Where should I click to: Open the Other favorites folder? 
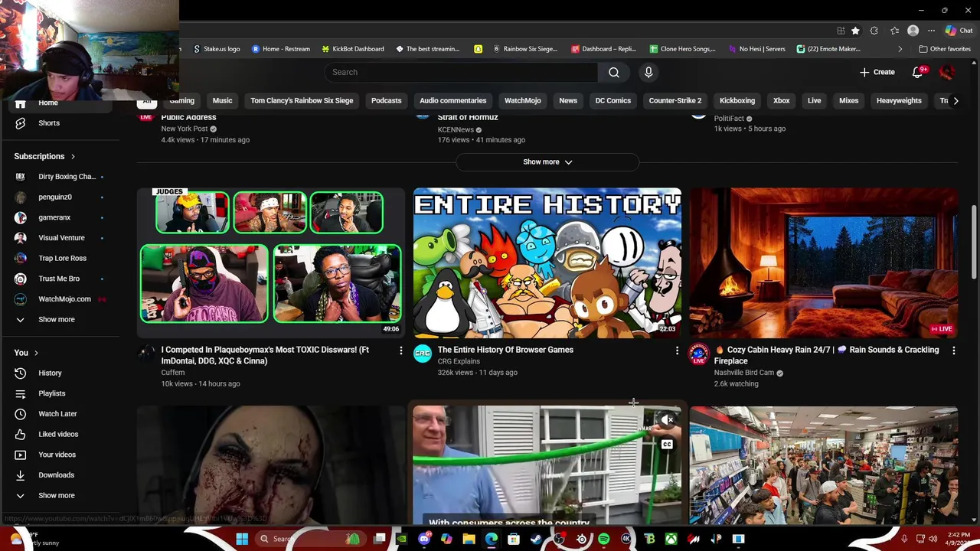[945, 49]
